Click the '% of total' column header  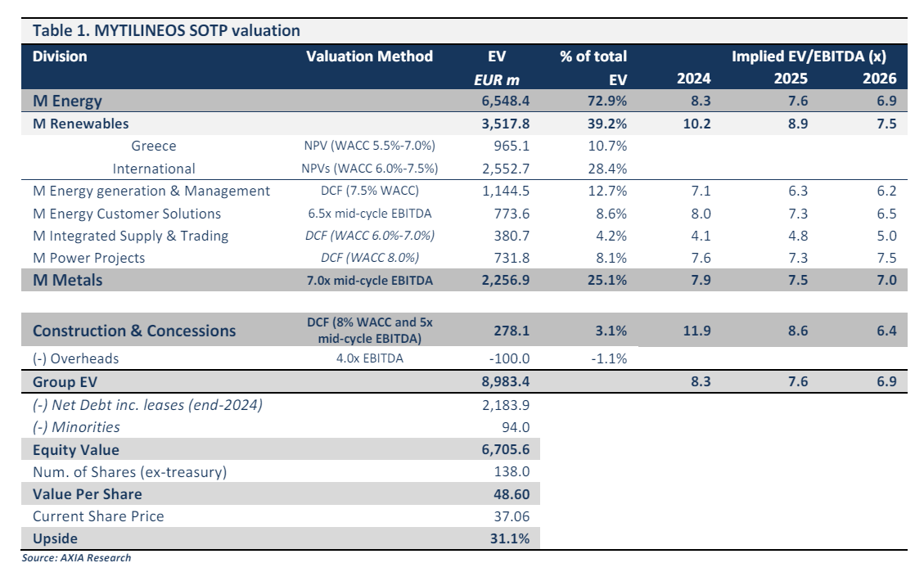click(593, 56)
